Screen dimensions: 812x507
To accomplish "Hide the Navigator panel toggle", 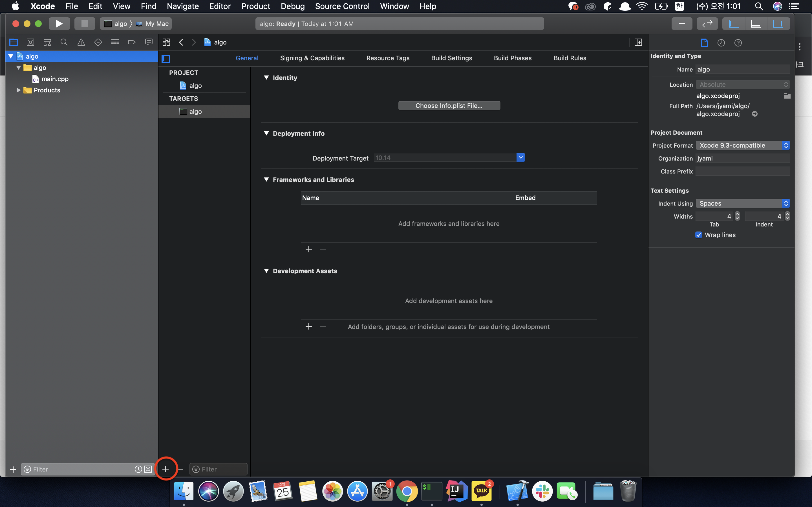I will [734, 23].
